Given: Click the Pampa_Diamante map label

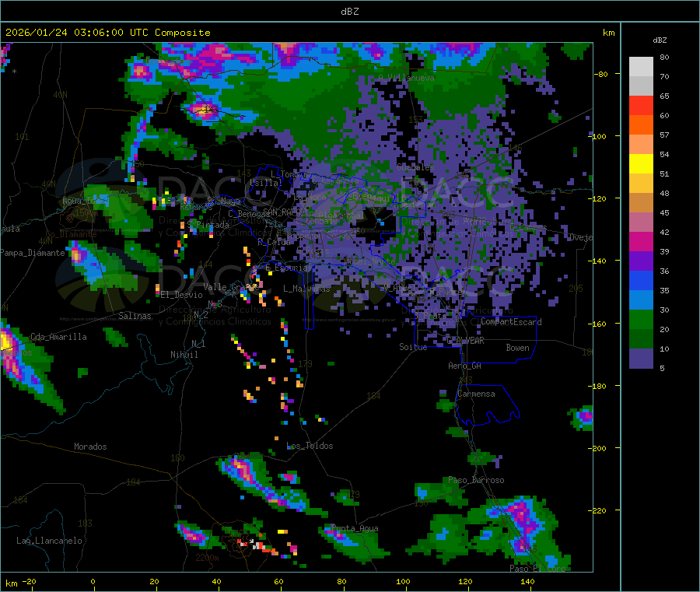Looking at the screenshot, I should (x=33, y=253).
